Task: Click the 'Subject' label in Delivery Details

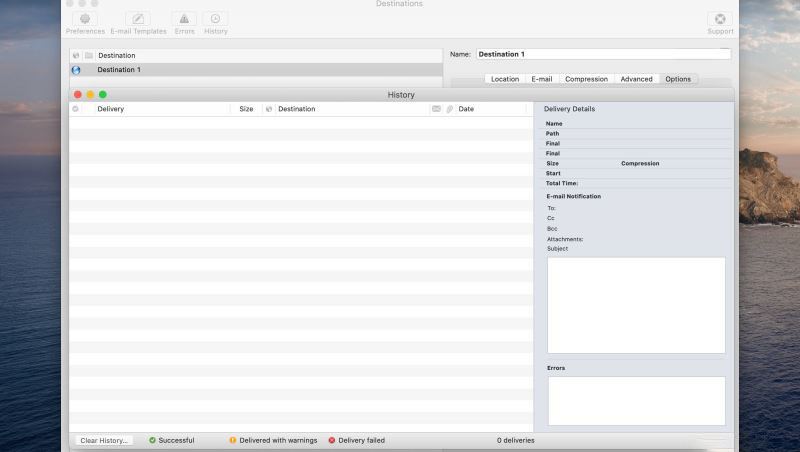Action: (x=557, y=249)
